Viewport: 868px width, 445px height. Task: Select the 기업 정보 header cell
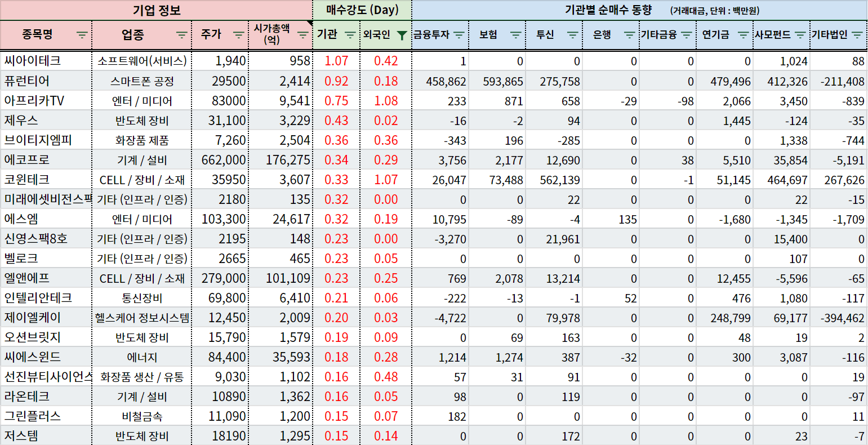(157, 10)
